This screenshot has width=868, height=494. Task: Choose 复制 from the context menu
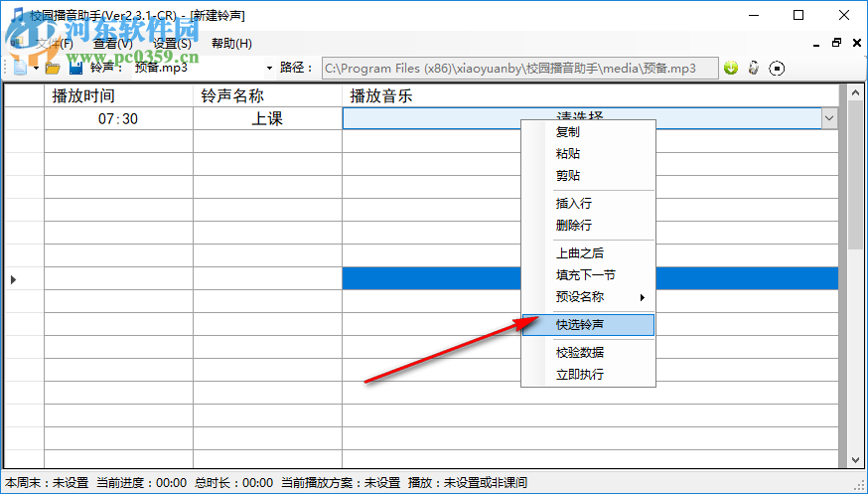589,132
